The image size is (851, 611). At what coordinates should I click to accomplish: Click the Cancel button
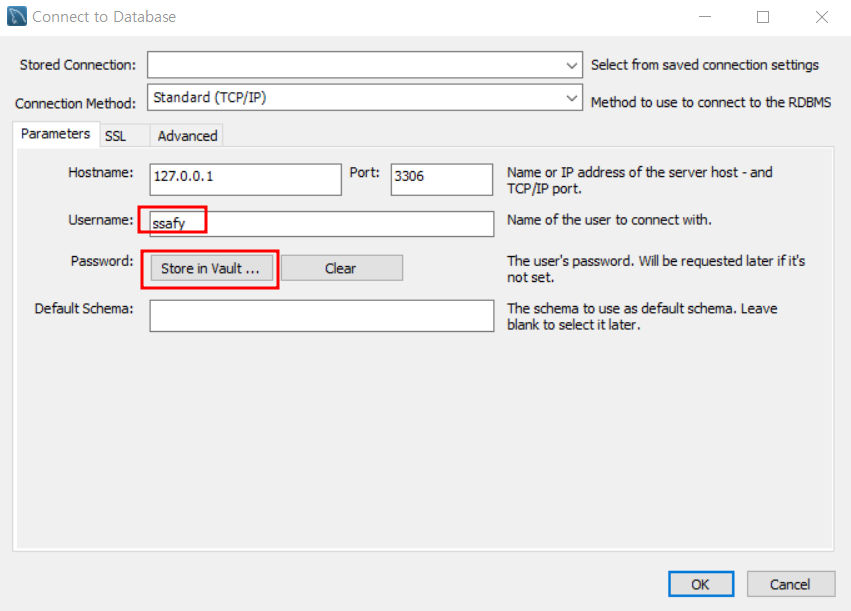tap(791, 584)
